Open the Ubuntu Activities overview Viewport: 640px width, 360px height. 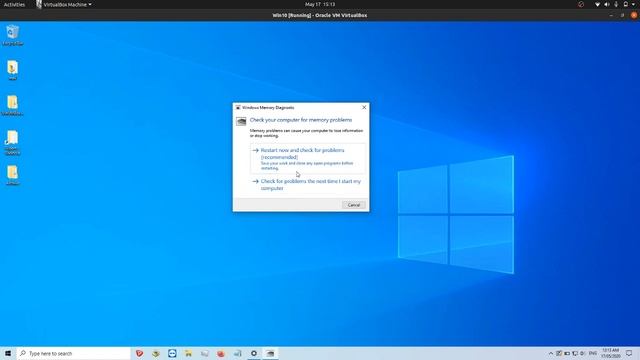pos(14,4)
